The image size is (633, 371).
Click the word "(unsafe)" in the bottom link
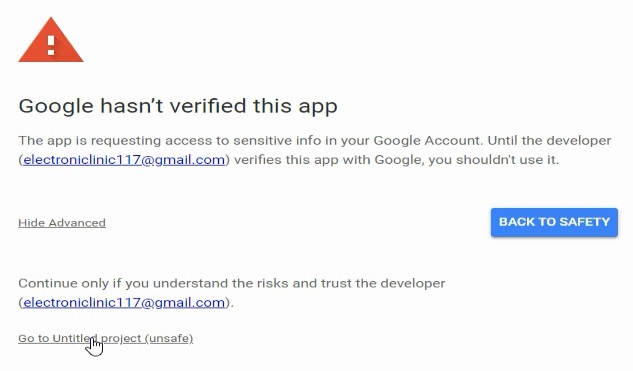coord(169,338)
